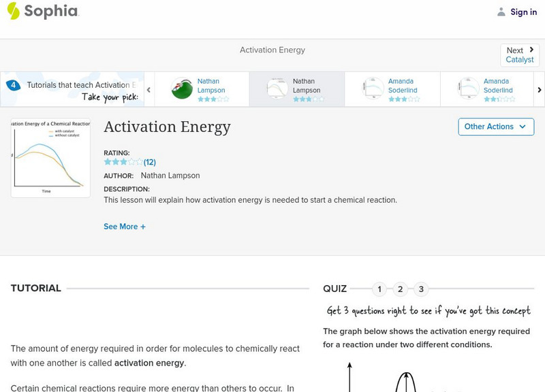Click the right arrow to see more tutorials
Viewport: 545px width, 392px height.
539,88
